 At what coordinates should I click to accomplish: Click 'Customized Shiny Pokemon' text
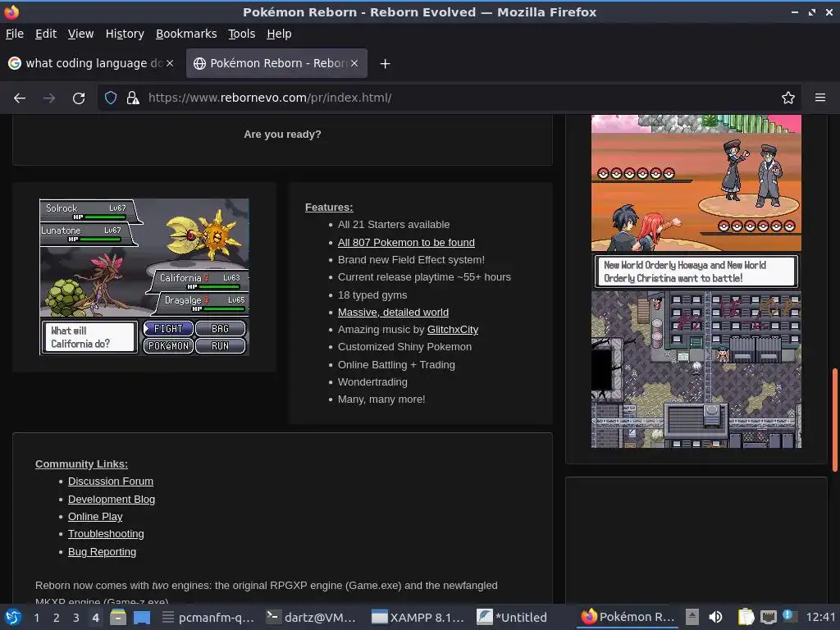click(404, 347)
